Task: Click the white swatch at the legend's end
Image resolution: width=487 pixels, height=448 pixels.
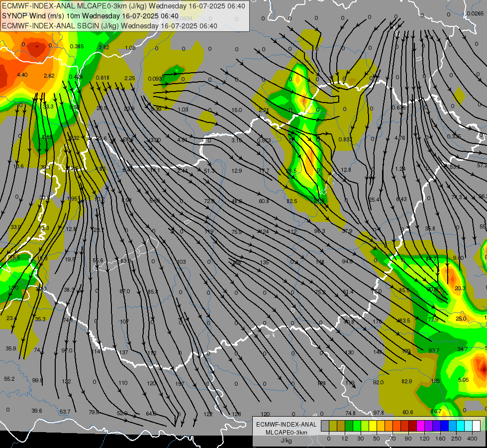Action: (x=476, y=426)
